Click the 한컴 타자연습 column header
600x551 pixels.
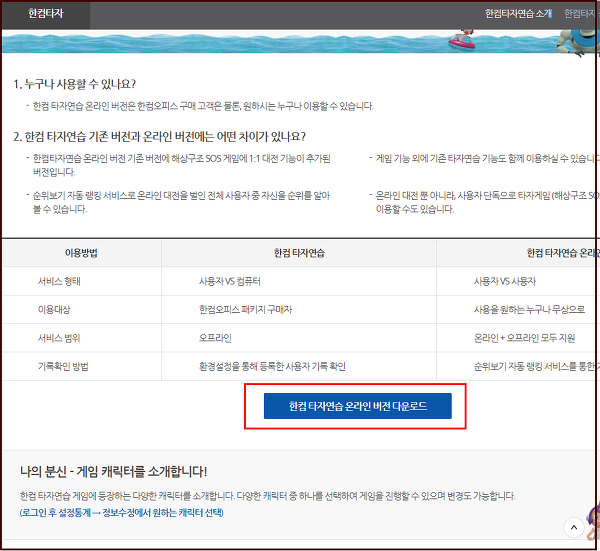click(299, 253)
